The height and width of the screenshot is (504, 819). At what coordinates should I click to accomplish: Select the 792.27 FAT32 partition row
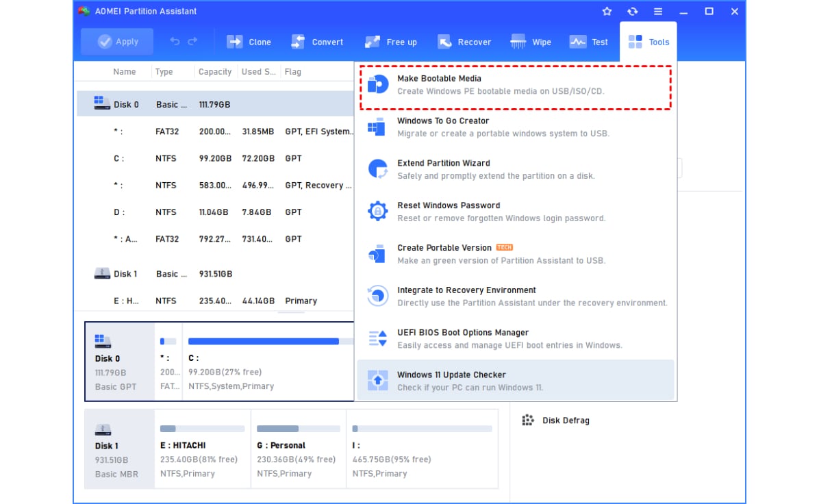pyautogui.click(x=215, y=239)
